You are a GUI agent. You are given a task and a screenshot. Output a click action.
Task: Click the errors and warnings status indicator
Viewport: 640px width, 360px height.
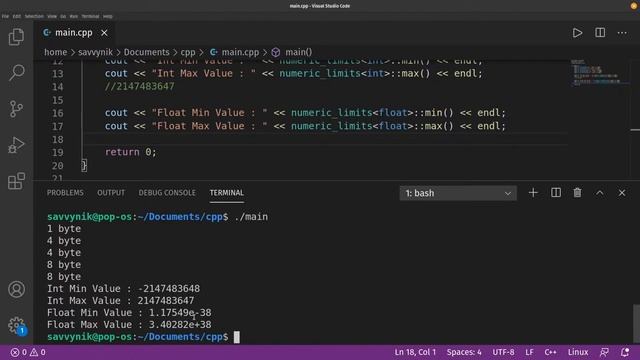click(x=28, y=352)
